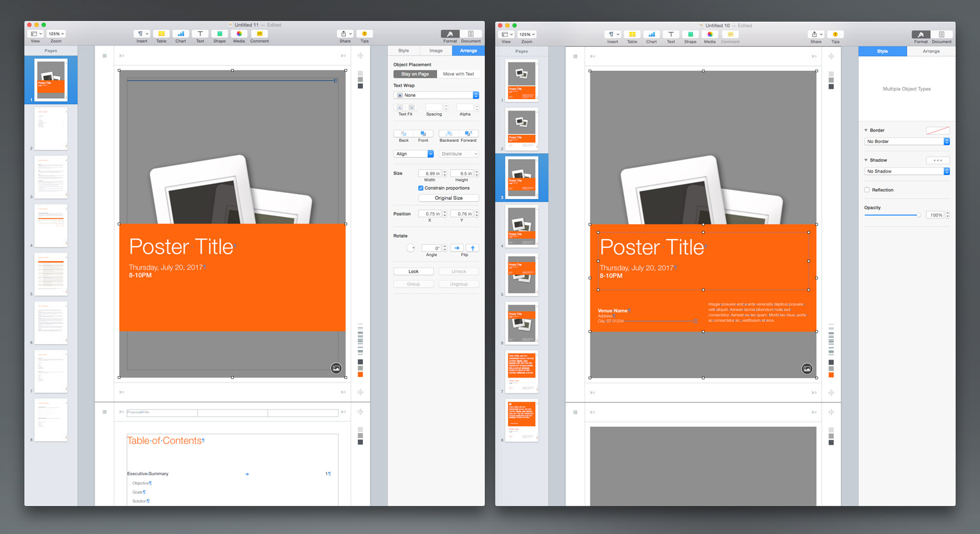Click the Tips icon in the right window
The image size is (980, 534).
coord(835,34)
